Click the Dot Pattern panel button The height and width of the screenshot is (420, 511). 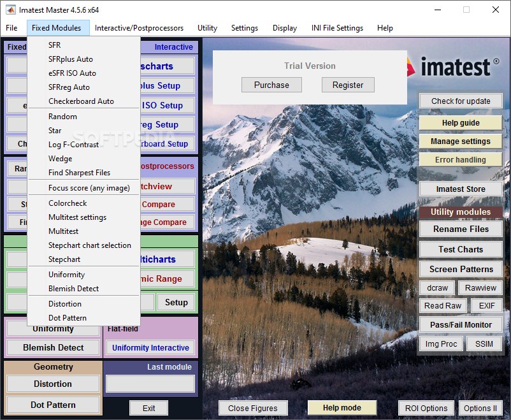53,405
